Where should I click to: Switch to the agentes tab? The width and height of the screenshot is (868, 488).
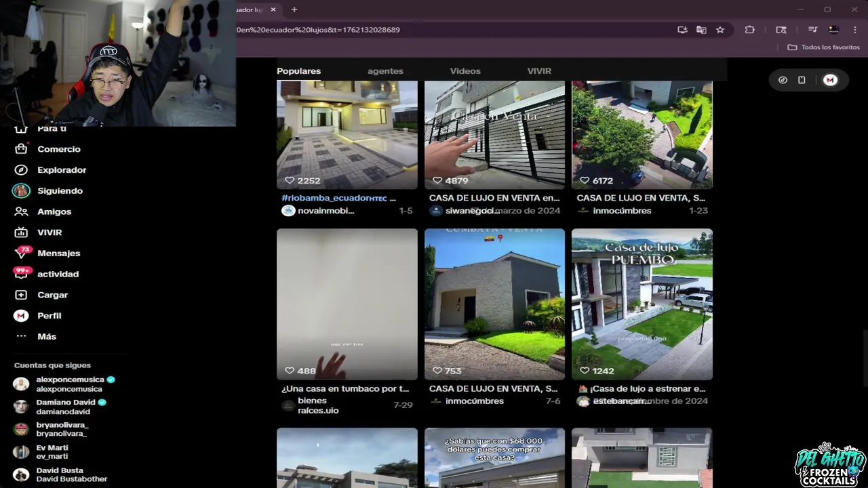pyautogui.click(x=385, y=70)
